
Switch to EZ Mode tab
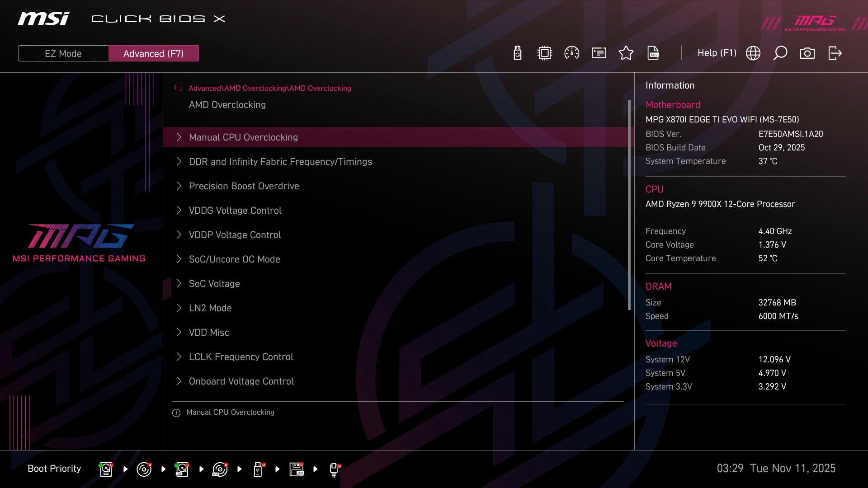(x=63, y=53)
